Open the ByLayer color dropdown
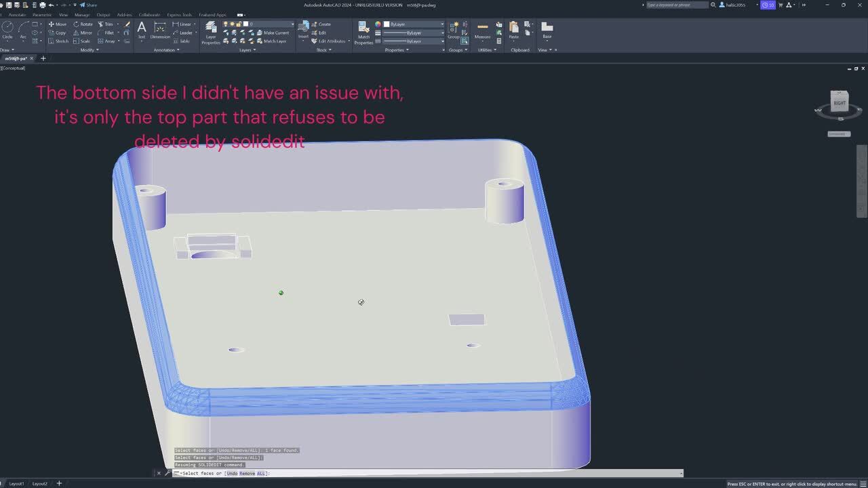868x488 pixels. 442,24
